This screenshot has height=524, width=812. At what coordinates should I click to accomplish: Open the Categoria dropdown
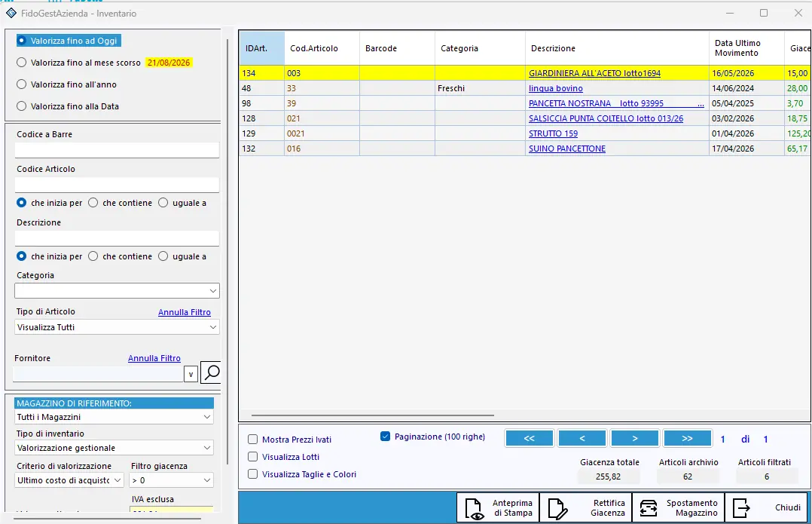tap(117, 291)
